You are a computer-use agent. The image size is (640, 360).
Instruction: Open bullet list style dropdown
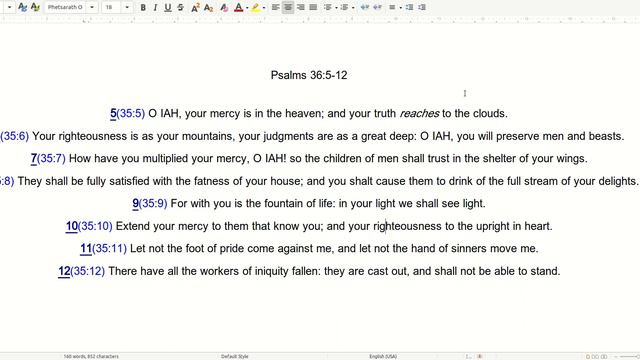tap(336, 7)
